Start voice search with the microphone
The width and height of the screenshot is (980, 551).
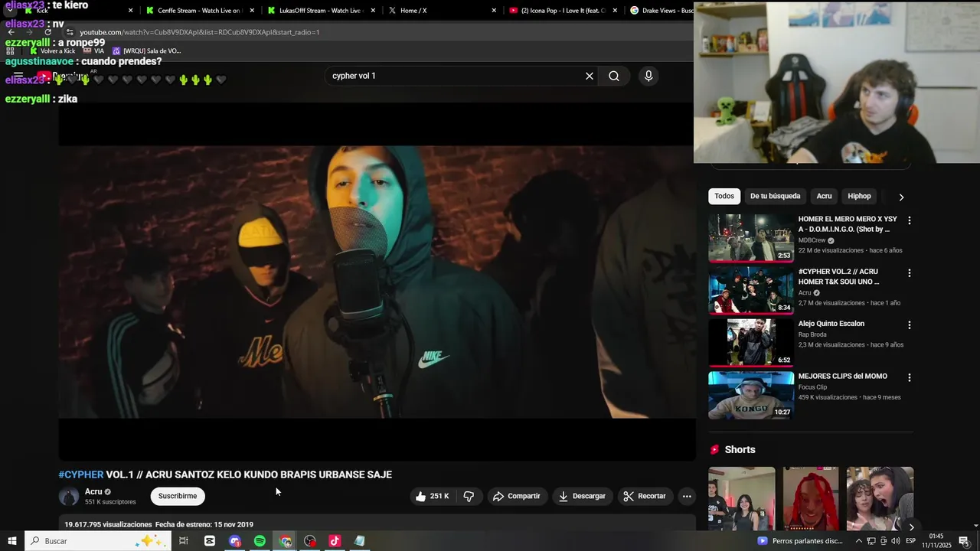tap(648, 76)
